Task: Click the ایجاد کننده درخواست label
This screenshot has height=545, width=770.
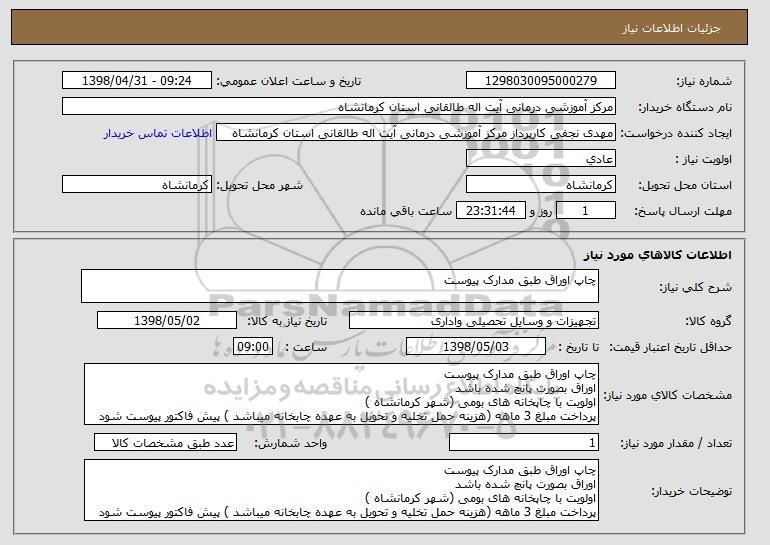Action: (x=676, y=133)
